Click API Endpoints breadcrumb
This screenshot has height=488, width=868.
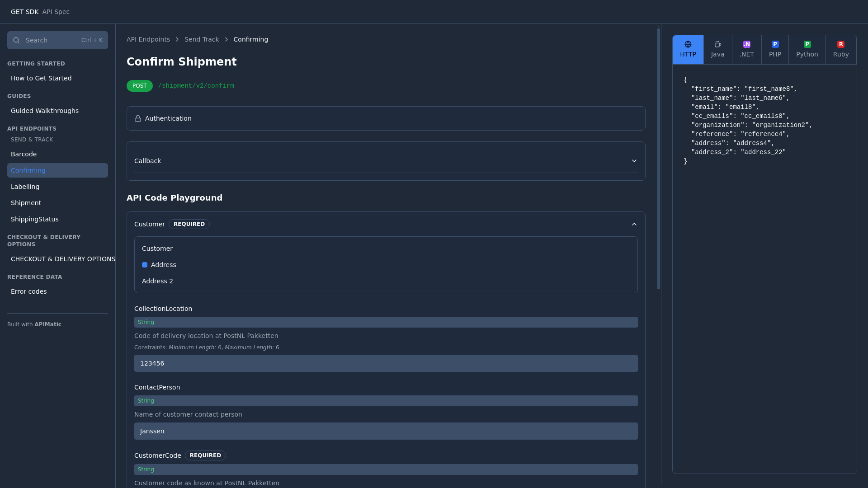coord(148,39)
